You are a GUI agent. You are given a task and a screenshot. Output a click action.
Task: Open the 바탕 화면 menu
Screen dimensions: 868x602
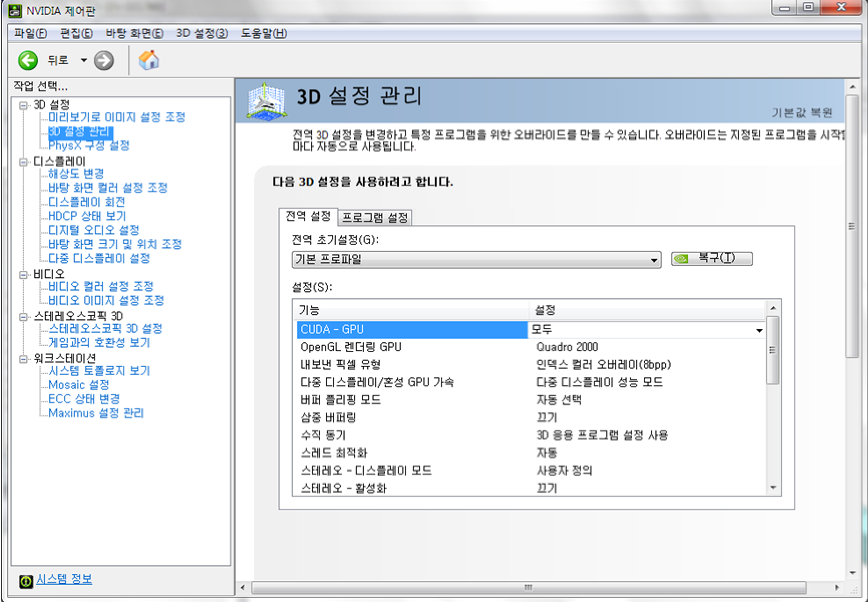click(134, 34)
